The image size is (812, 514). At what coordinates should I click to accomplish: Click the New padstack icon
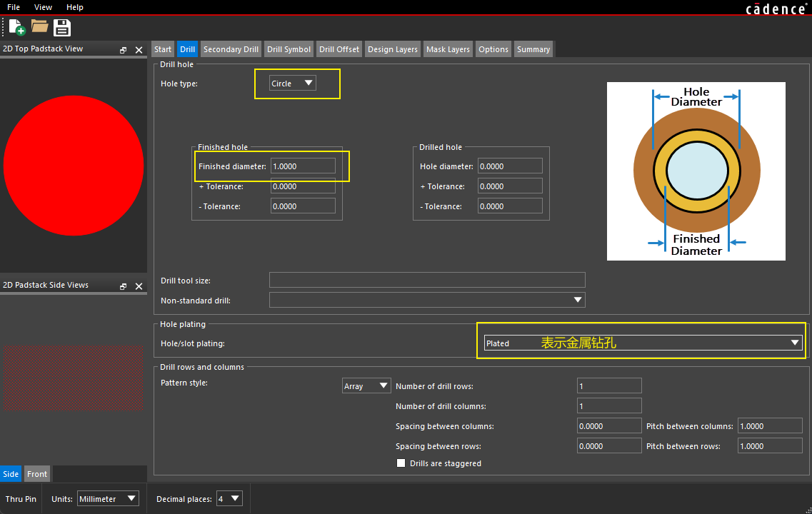click(17, 28)
